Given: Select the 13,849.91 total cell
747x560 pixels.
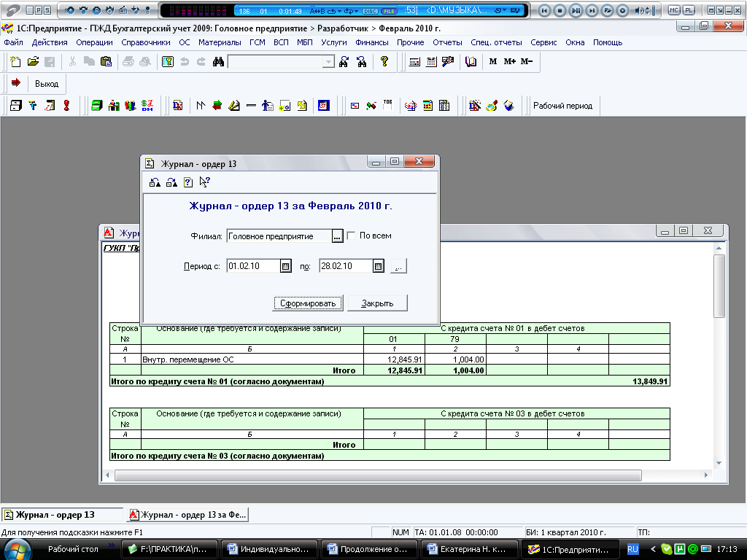Looking at the screenshot, I should pos(650,381).
